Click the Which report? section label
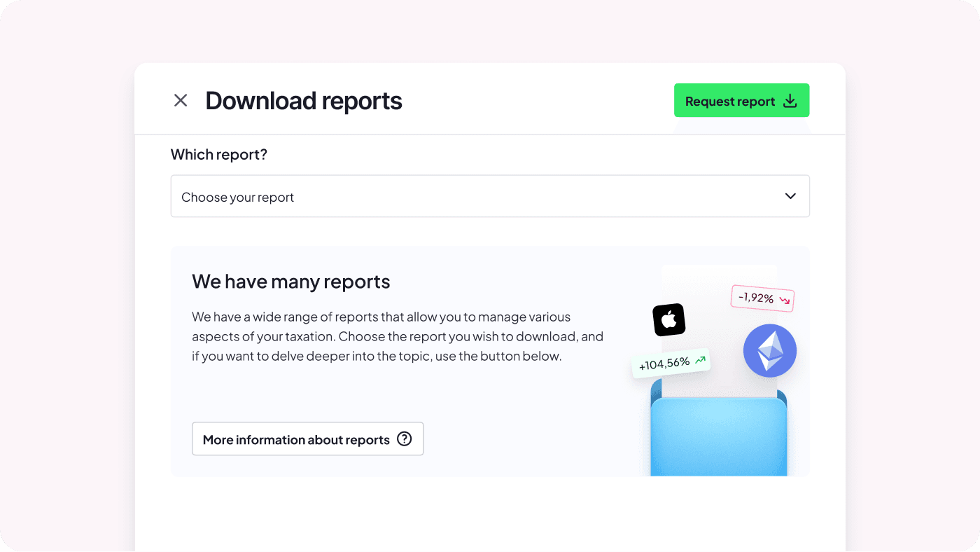Image resolution: width=980 pixels, height=552 pixels. pos(219,154)
